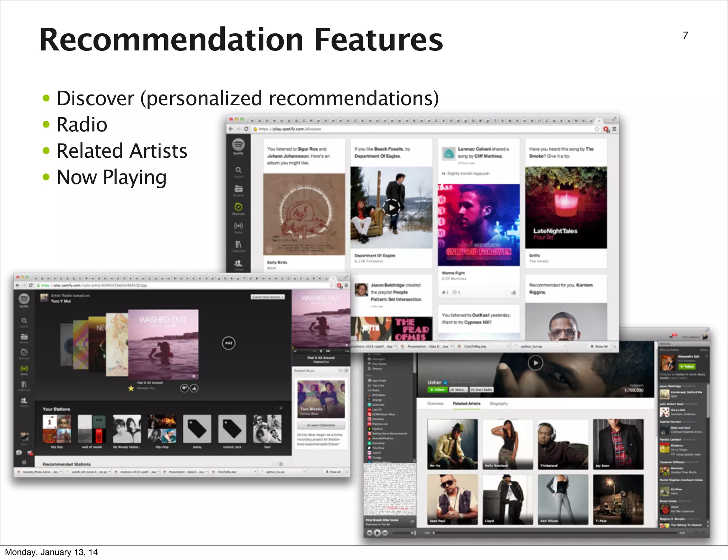Open T-Pain related artist tile
Image resolution: width=728 pixels, height=560 pixels.
click(619, 500)
